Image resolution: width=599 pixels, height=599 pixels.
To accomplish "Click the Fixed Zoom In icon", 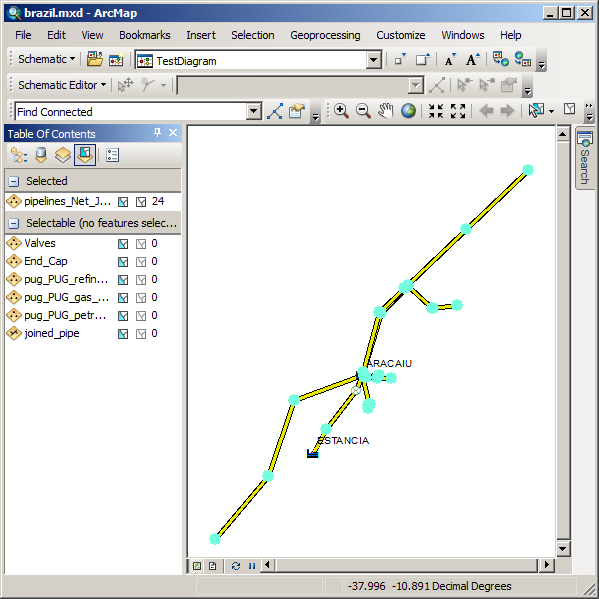I will pyautogui.click(x=435, y=111).
